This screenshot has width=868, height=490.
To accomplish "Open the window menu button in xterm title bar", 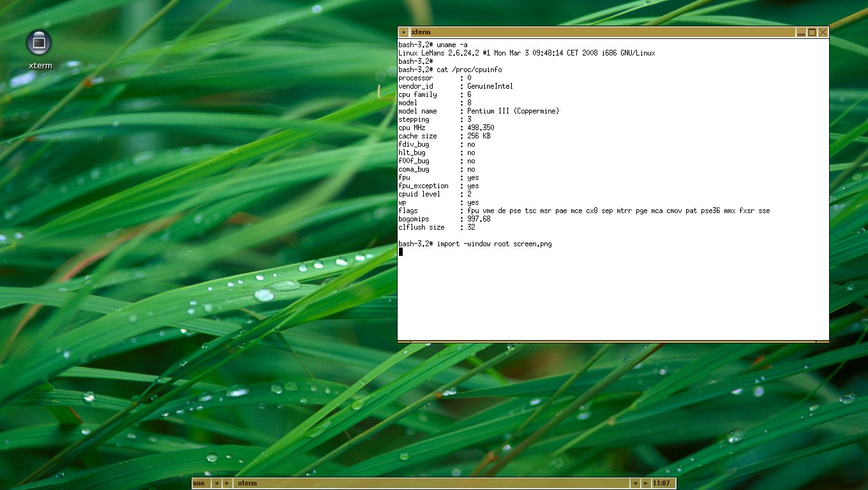I will click(403, 33).
